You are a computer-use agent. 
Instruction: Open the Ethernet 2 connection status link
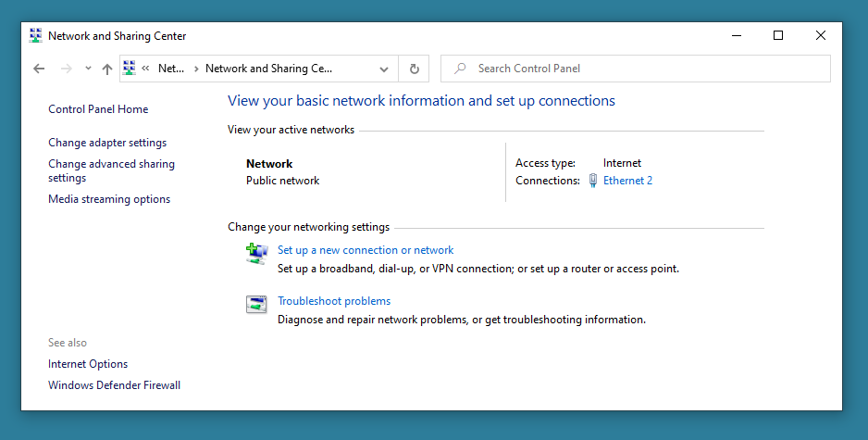(627, 181)
